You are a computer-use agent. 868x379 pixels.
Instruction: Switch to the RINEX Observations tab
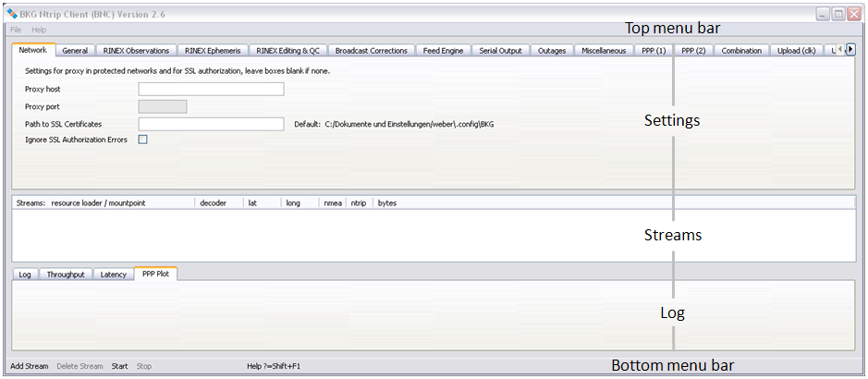[x=136, y=51]
